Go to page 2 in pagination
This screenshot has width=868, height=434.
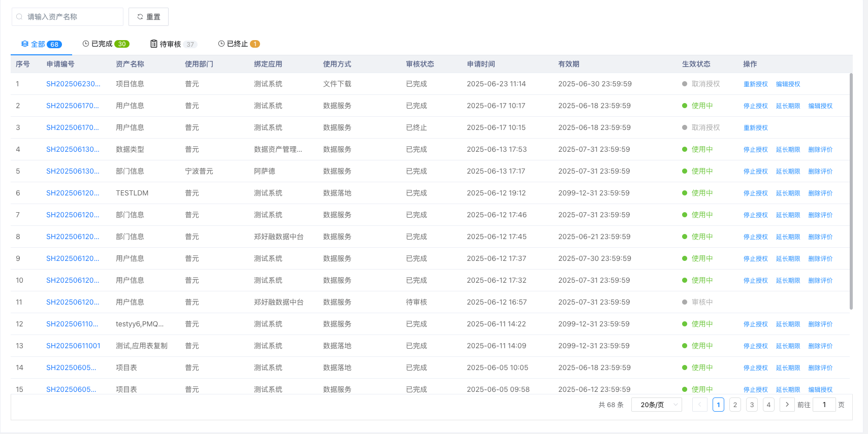coord(735,405)
